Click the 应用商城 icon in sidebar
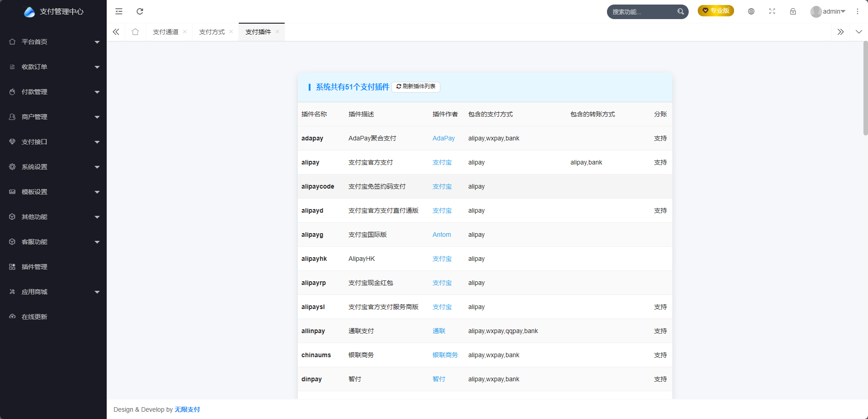 point(12,292)
